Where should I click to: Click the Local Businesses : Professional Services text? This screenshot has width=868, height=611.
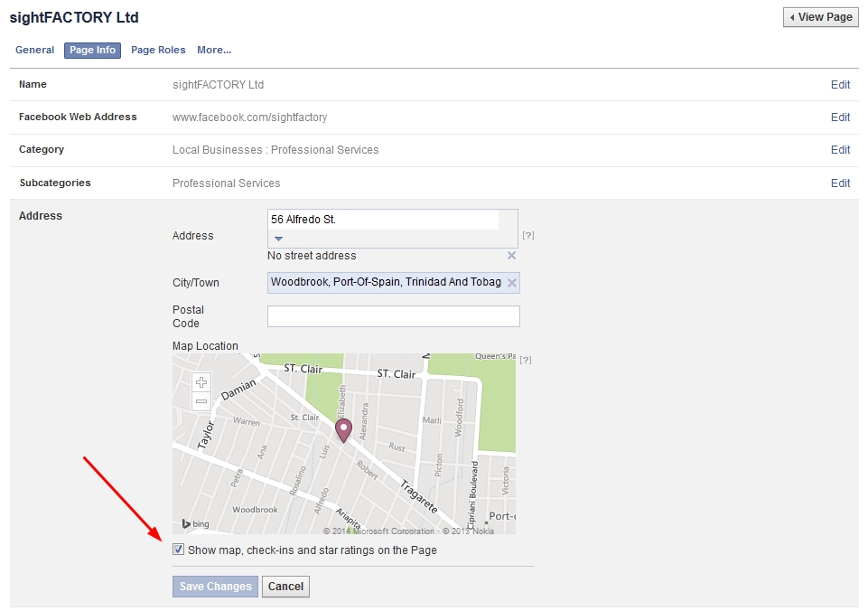click(x=275, y=150)
